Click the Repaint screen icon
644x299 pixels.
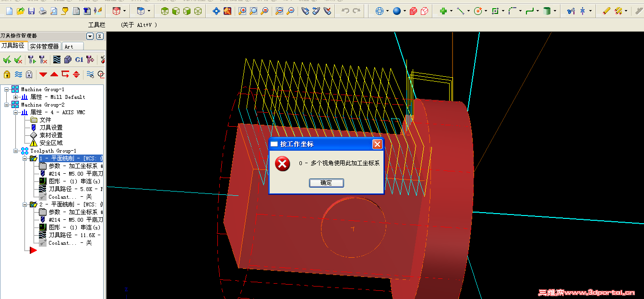(227, 11)
